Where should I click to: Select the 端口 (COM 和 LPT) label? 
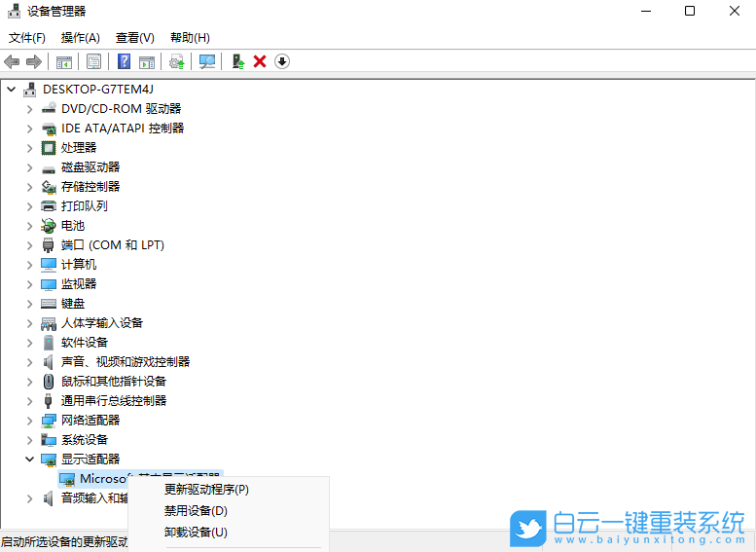coord(112,245)
